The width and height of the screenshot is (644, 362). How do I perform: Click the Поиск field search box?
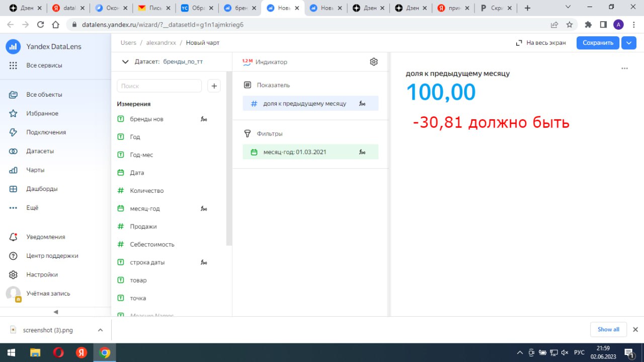159,86
